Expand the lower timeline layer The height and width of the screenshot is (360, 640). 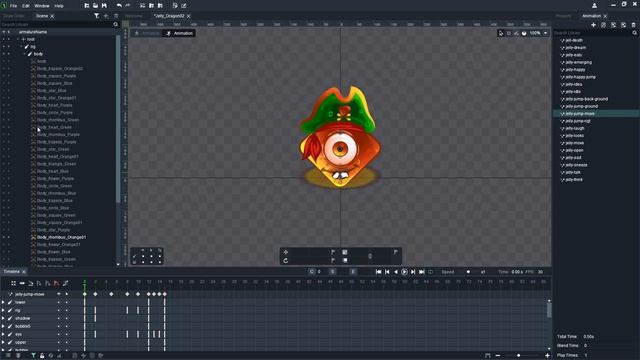[x=3, y=302]
